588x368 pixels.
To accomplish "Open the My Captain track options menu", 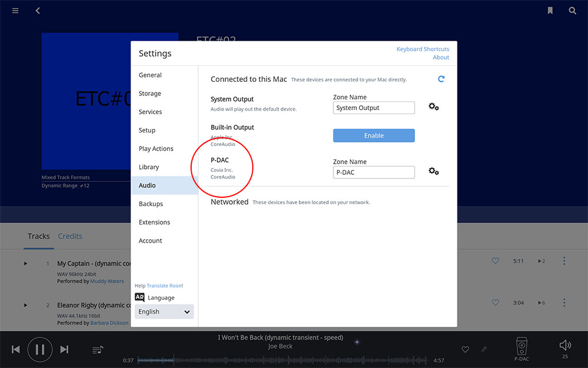I will (564, 261).
